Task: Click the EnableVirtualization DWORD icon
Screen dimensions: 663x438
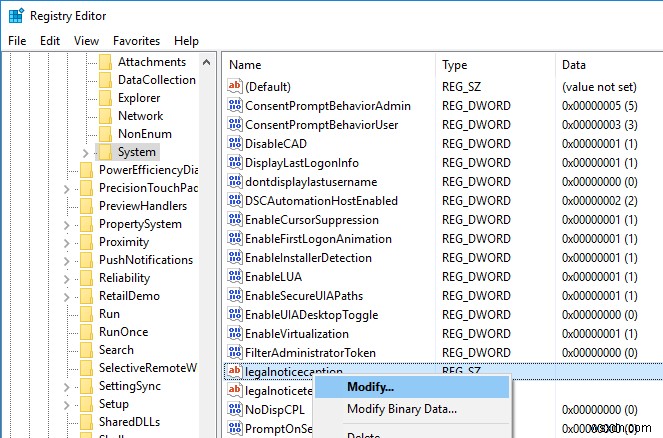Action: click(x=235, y=334)
